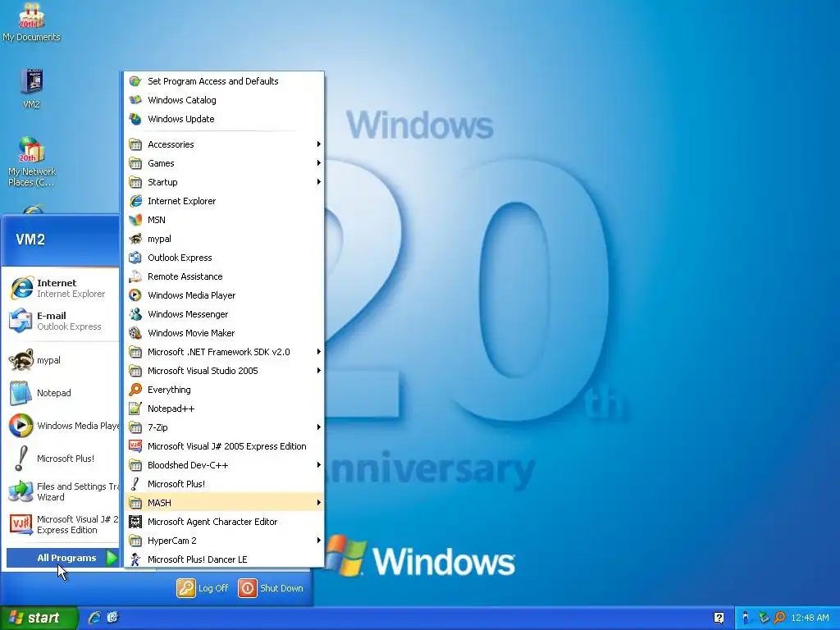Expand the MASH submenu

coord(224,503)
